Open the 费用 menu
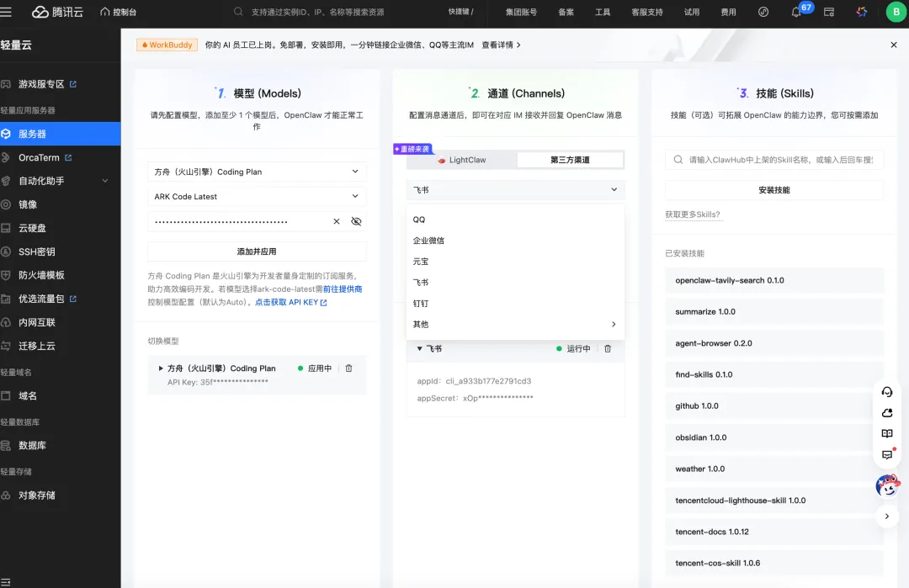909x588 pixels. 728,12
